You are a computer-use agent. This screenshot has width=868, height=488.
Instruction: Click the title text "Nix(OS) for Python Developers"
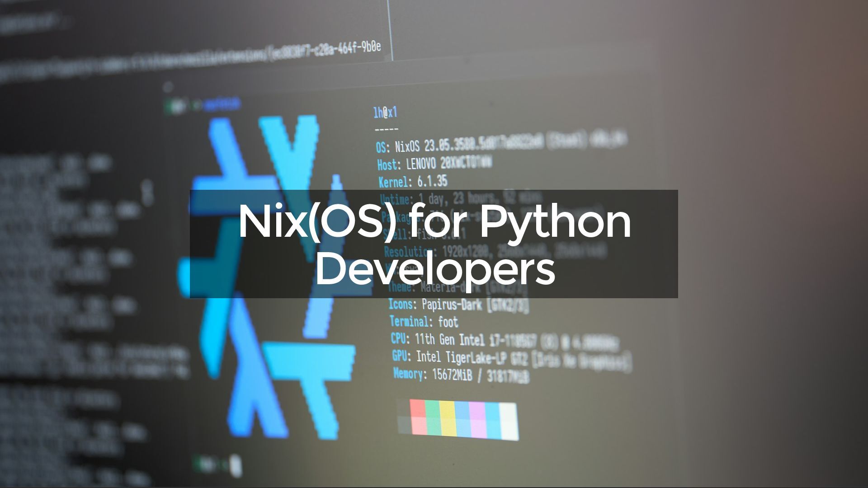(x=434, y=244)
